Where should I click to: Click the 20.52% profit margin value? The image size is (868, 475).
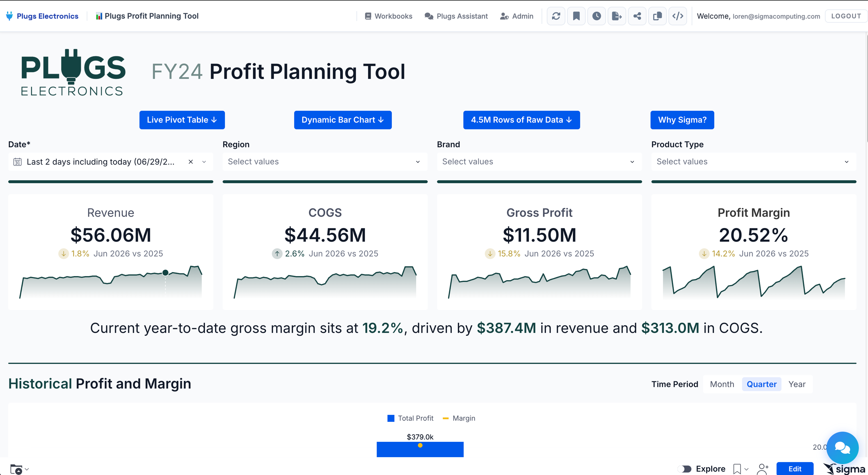click(753, 235)
